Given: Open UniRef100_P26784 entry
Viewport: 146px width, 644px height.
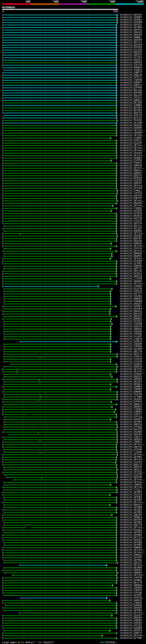Looking at the screenshot, I should tap(131, 394).
